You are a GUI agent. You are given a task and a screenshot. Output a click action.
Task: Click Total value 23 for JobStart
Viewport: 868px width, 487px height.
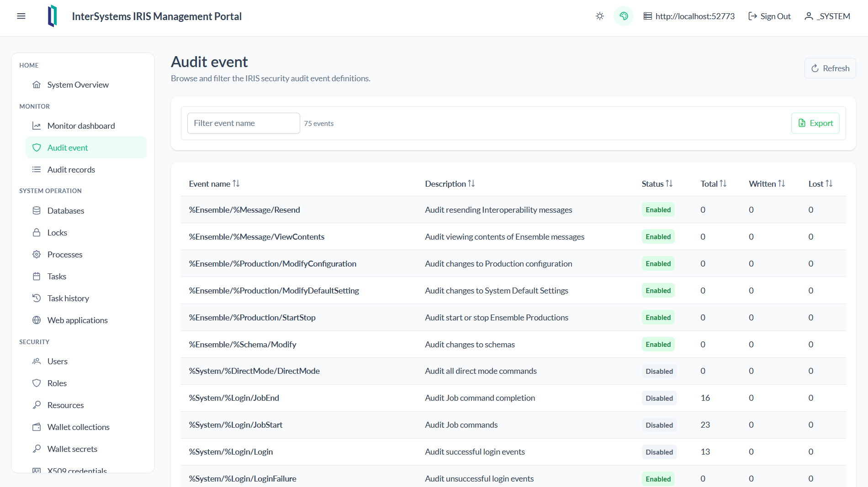point(705,425)
